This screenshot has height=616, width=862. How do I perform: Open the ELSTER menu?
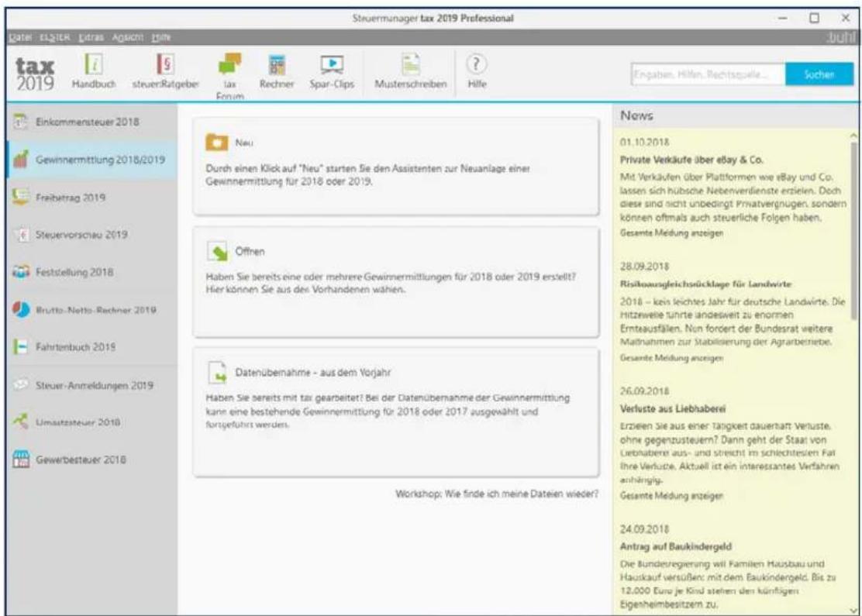tap(54, 37)
